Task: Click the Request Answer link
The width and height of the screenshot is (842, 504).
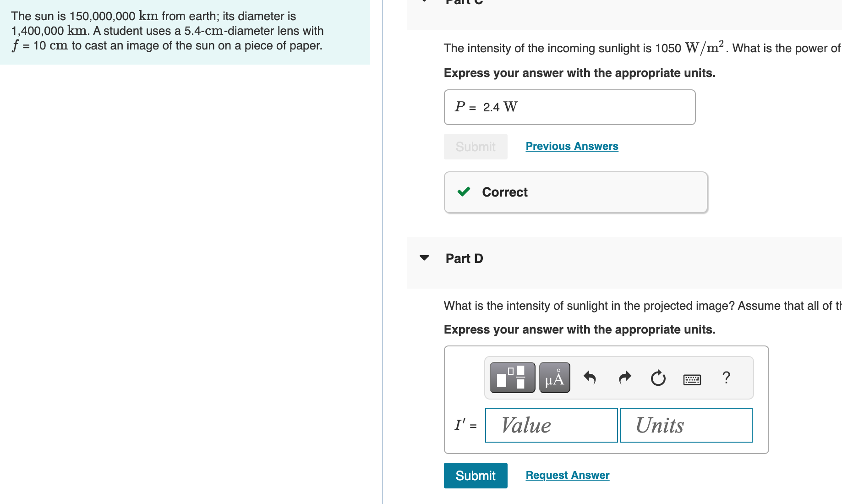Action: 567,475
